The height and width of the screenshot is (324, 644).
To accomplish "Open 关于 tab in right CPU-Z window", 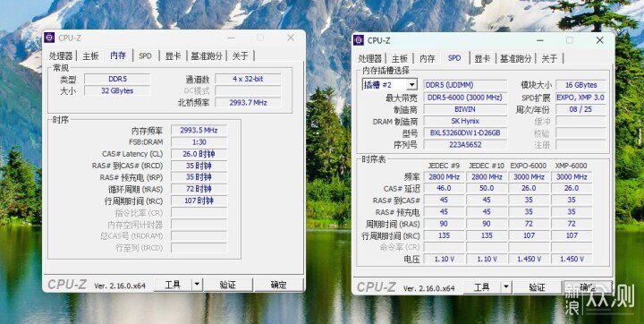I will 549,59.
